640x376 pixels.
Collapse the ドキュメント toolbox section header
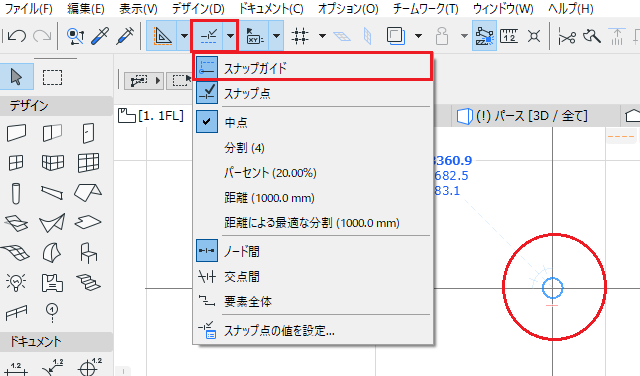click(x=56, y=342)
